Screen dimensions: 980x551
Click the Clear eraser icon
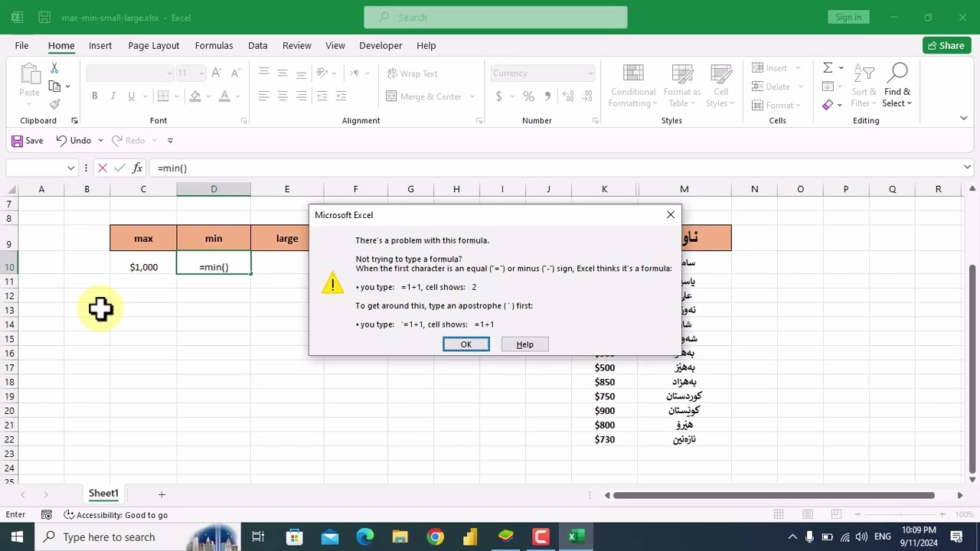[828, 105]
